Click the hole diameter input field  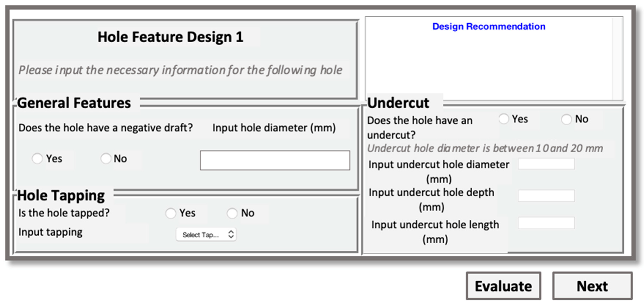pos(275,160)
